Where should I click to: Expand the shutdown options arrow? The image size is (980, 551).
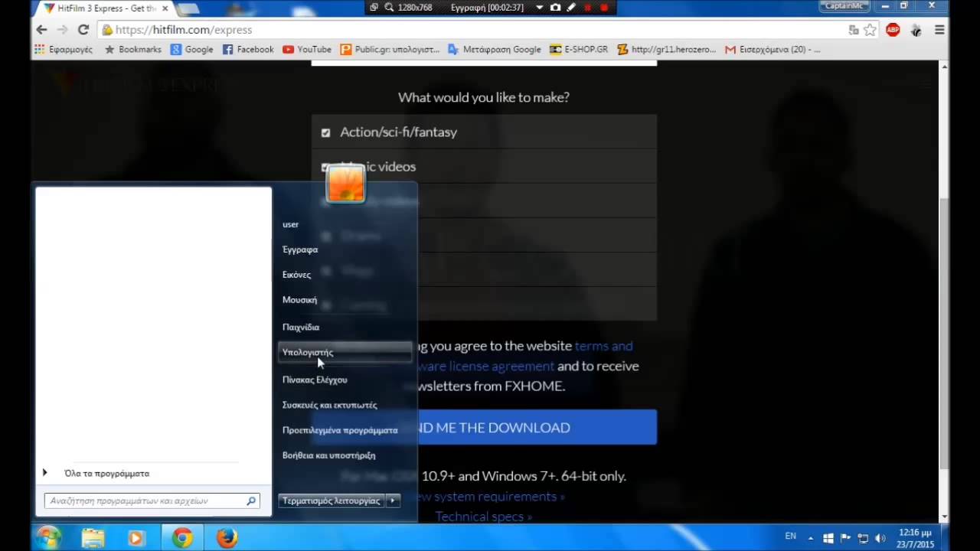pyautogui.click(x=393, y=500)
